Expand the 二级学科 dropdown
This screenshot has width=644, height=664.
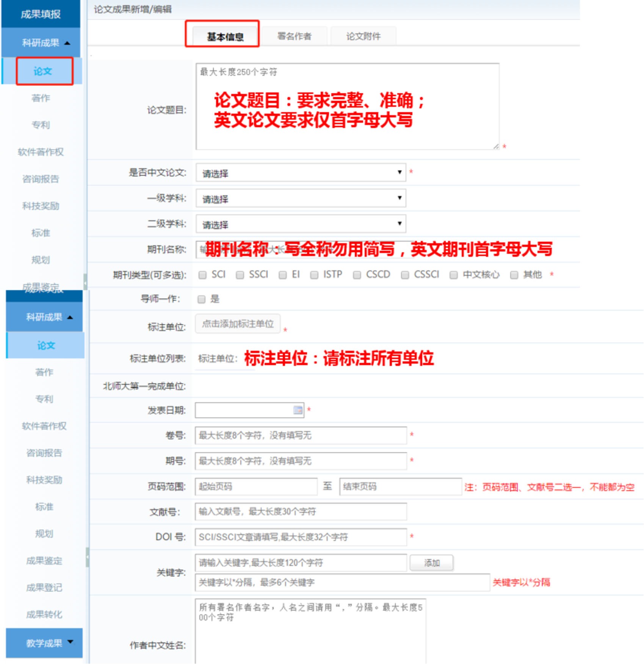(x=301, y=224)
